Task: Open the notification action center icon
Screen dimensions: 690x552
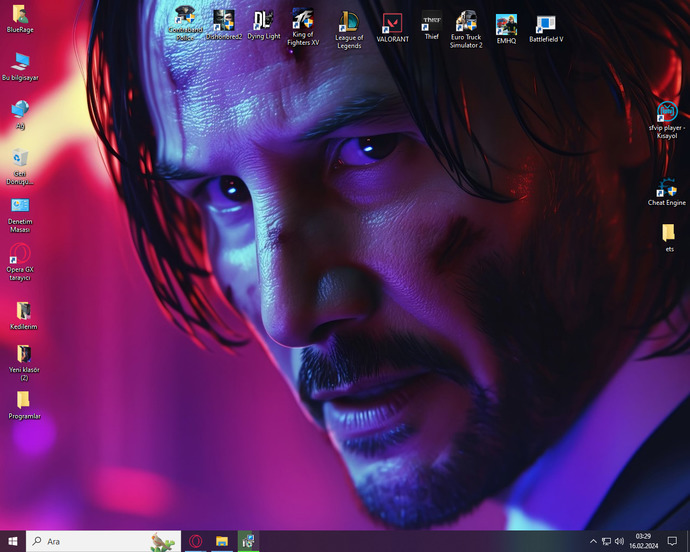Action: 672,541
